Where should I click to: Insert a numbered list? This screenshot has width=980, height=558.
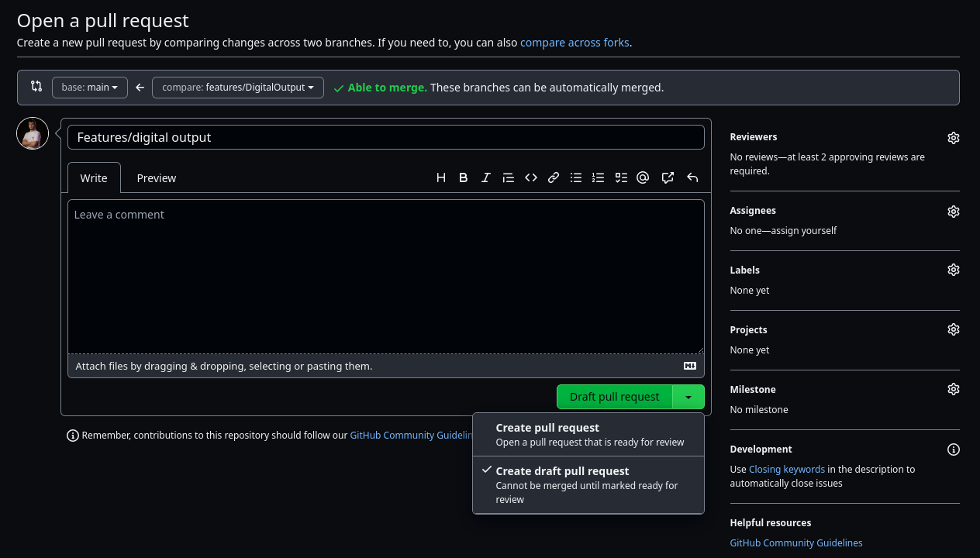pyautogui.click(x=599, y=177)
